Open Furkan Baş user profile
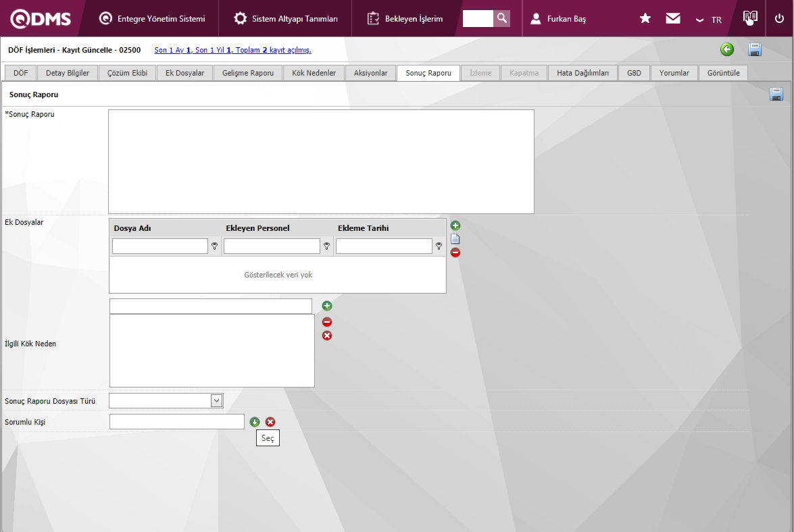Screen dimensions: 794x532 click(x=558, y=19)
